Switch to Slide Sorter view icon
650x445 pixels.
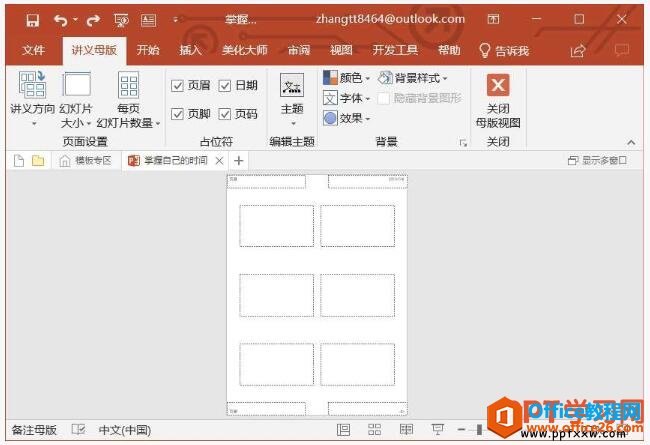tap(374, 430)
